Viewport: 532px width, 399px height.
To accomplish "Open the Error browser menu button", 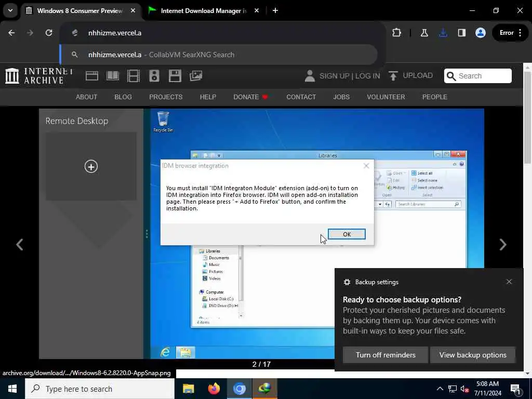I will pyautogui.click(x=511, y=33).
